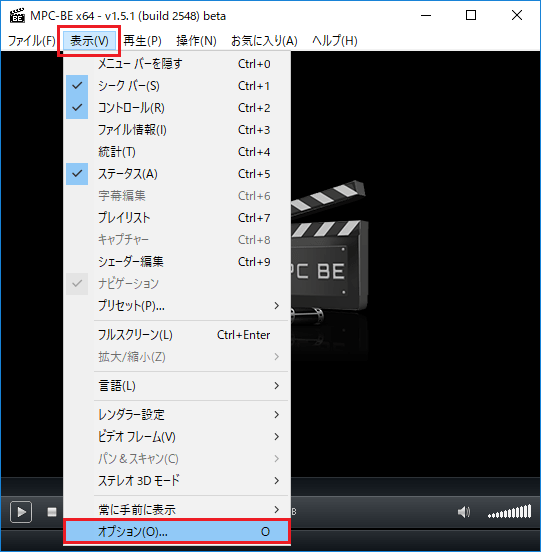Close the MPC-BE window

coord(517,15)
